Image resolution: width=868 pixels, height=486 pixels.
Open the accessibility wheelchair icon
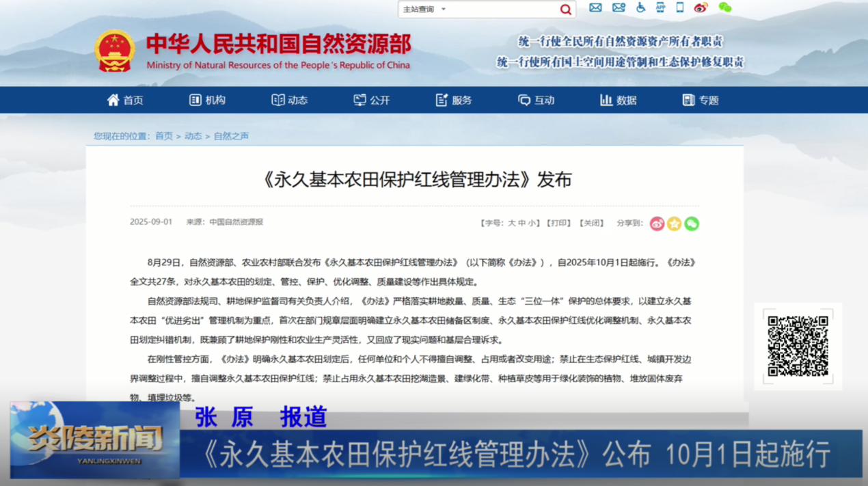640,8
